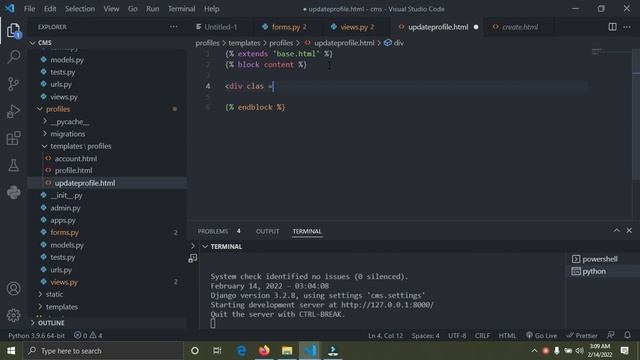Click the updateprofile.html breadcrumb
Viewport: 640px width, 360px height.
pos(344,43)
